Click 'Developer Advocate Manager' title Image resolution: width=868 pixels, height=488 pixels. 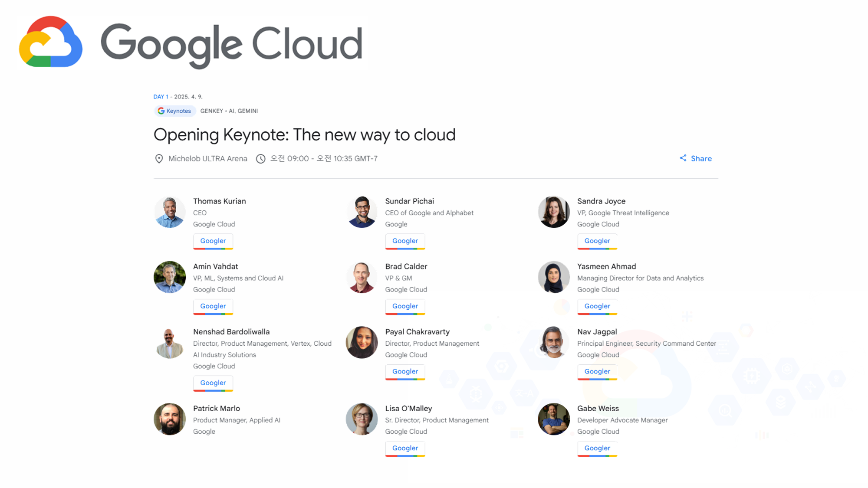(x=622, y=420)
